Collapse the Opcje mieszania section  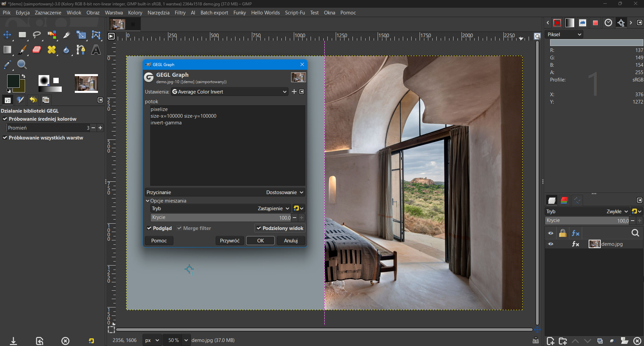tap(148, 201)
